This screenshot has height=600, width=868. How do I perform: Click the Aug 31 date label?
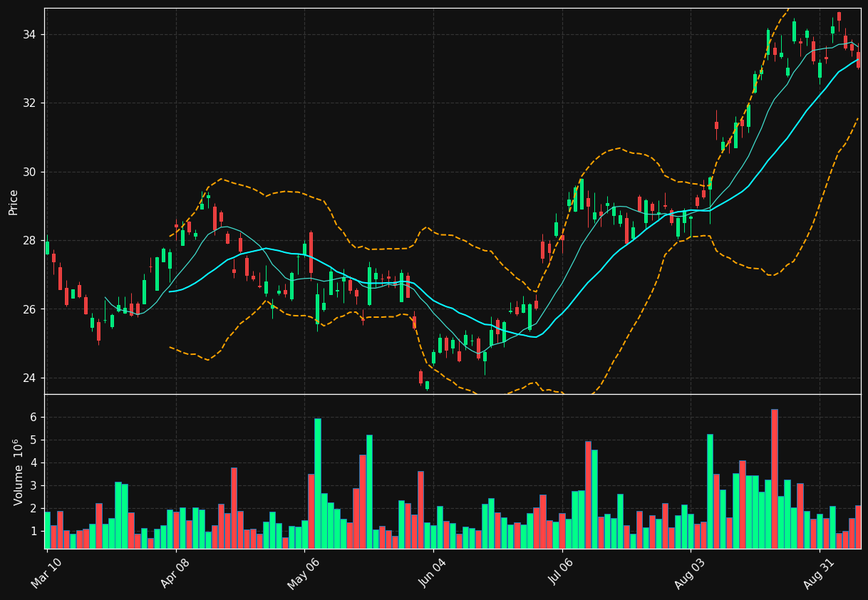tap(818, 572)
